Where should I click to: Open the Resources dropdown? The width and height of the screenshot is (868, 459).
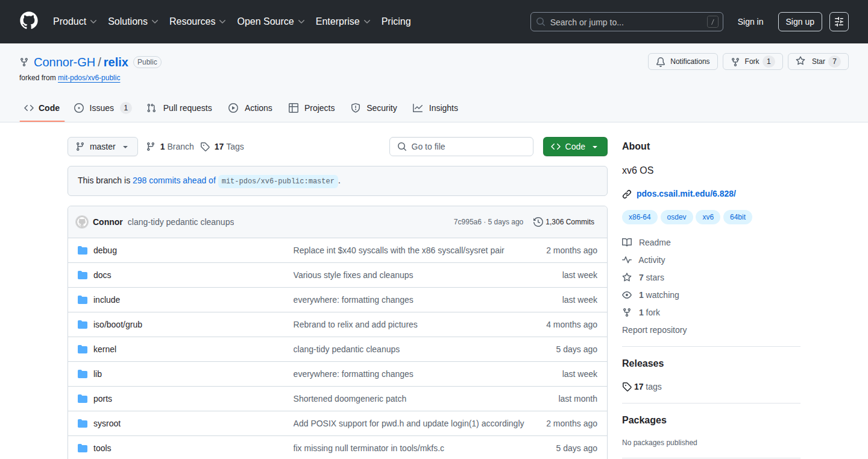click(x=198, y=21)
